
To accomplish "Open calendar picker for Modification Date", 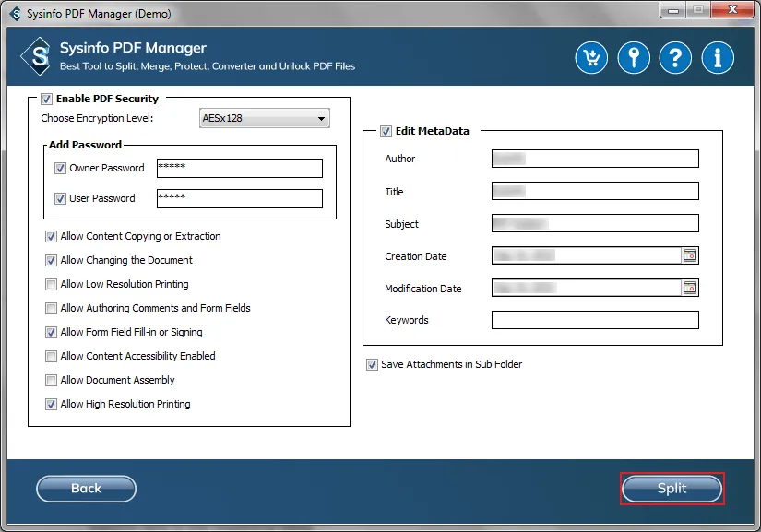I will 689,288.
